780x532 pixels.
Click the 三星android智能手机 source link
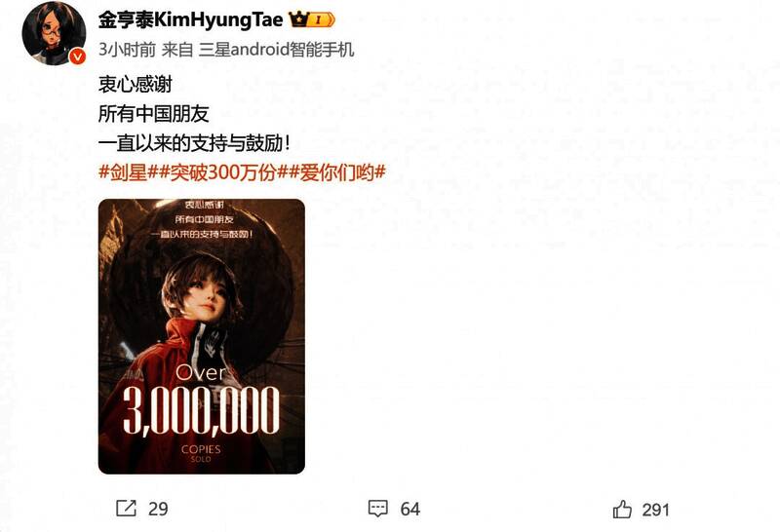coord(276,50)
